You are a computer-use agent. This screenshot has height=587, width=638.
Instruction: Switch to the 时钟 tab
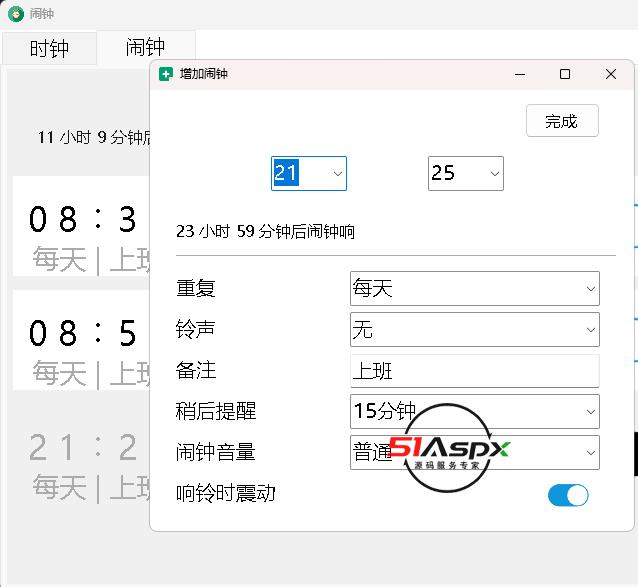49,48
